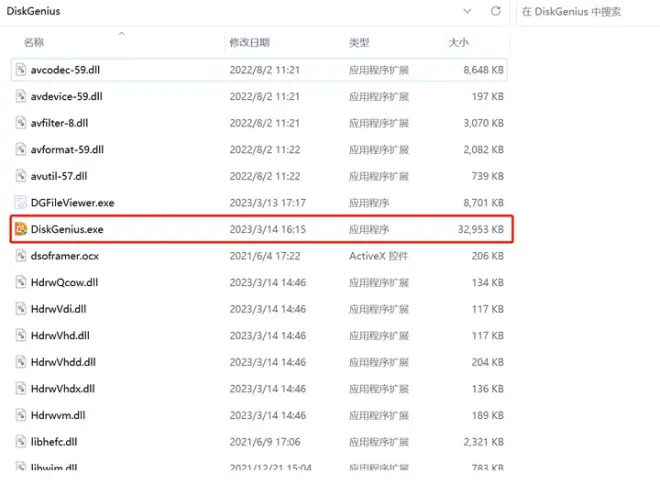
Task: Sort files by 类型 column header
Action: click(359, 42)
